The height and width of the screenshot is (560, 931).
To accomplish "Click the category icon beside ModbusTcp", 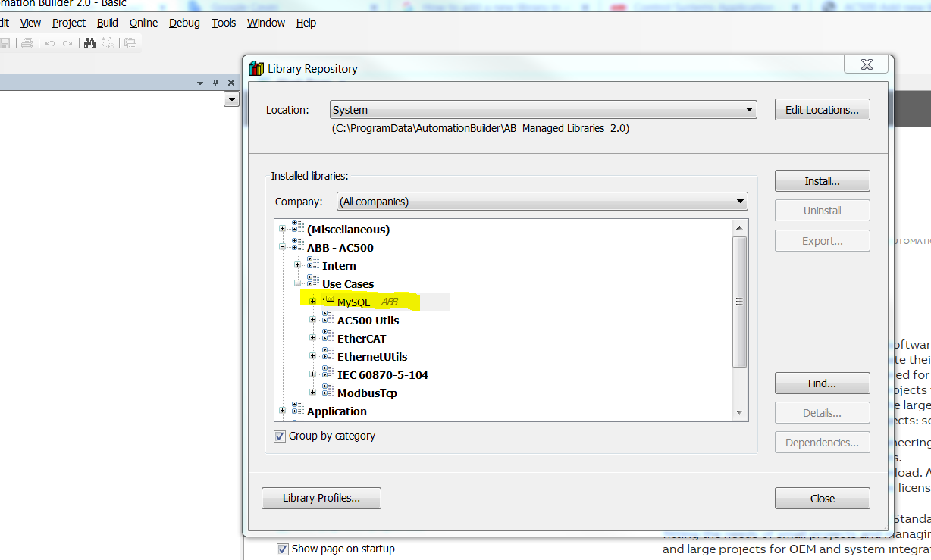I will pyautogui.click(x=328, y=390).
